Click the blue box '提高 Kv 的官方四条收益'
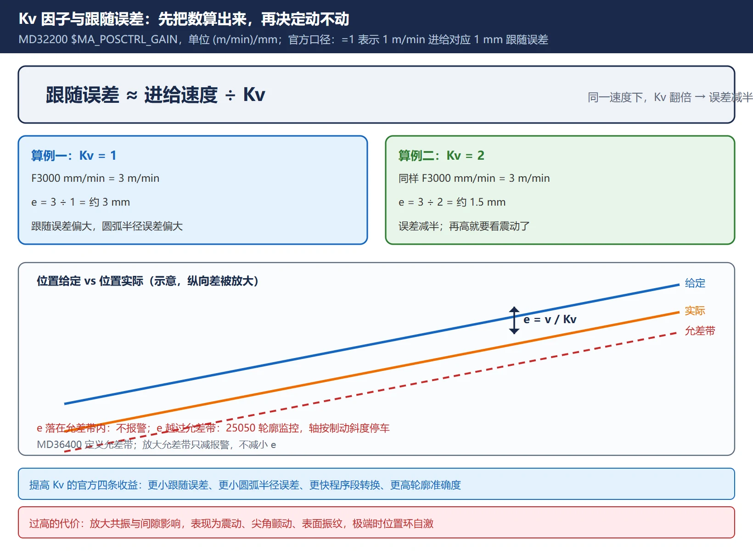Screen dimensions: 753x560 click(376, 484)
